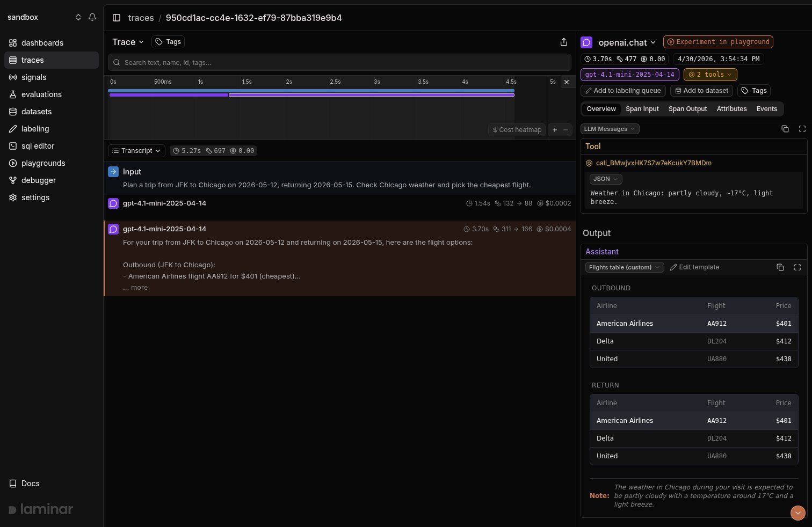
Task: Zoom out the timeline with minus
Action: pyautogui.click(x=565, y=130)
